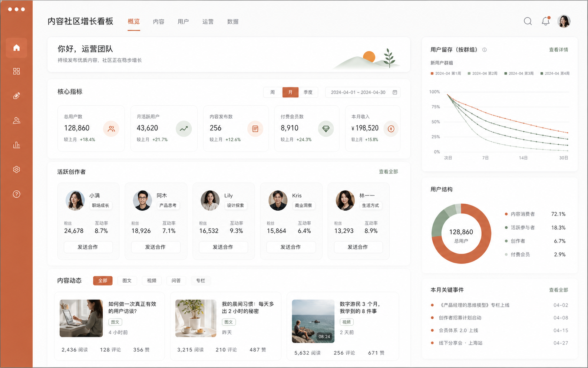This screenshot has height=368, width=588.
Task: Switch to the 用户 tab
Action: [183, 22]
